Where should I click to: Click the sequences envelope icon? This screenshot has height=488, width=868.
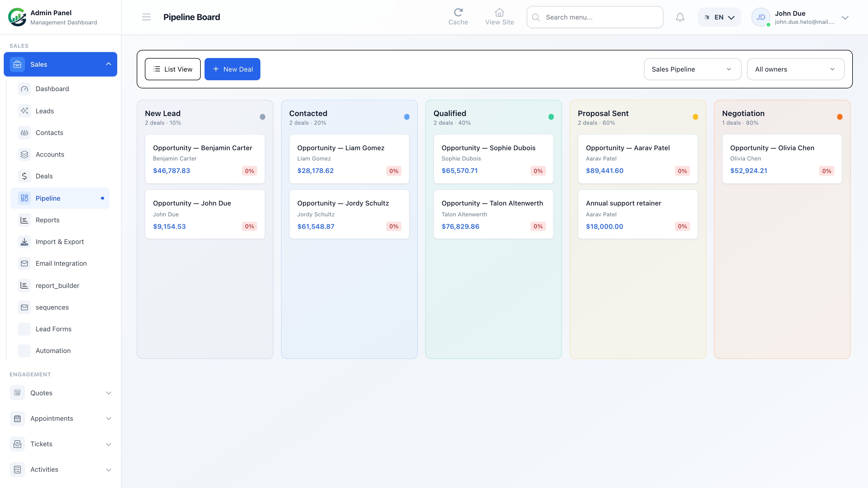(24, 307)
